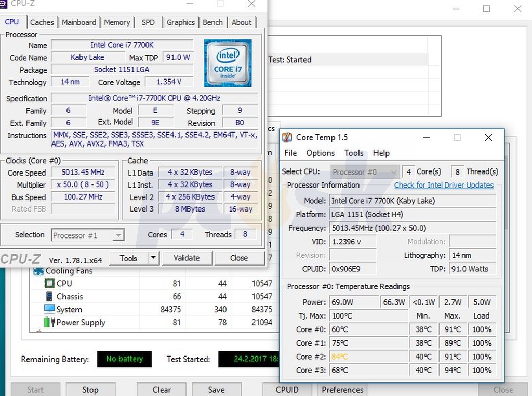Viewport: 532px width, 396px height.
Task: Click the CPU-Z app icon in title bar
Action: (x=3, y=4)
